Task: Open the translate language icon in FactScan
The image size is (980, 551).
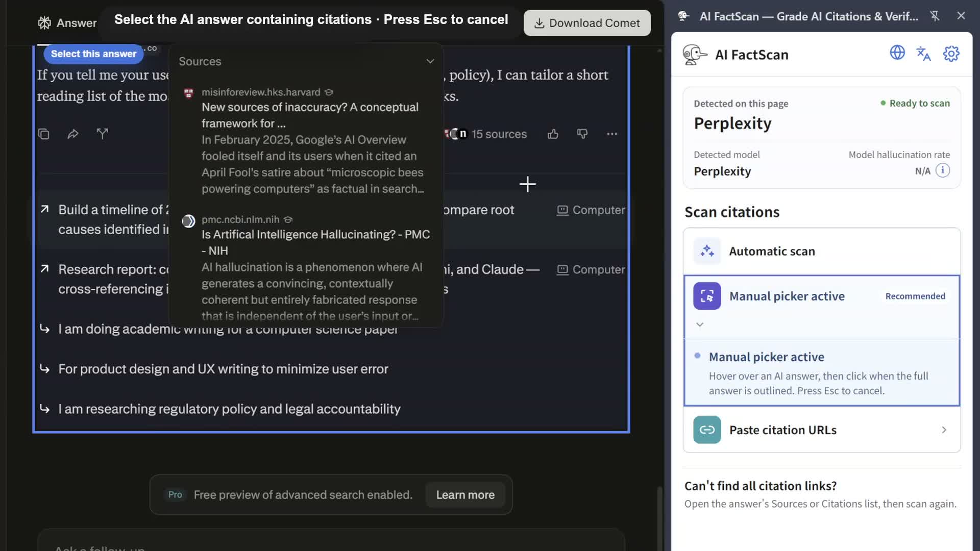Action: (924, 54)
